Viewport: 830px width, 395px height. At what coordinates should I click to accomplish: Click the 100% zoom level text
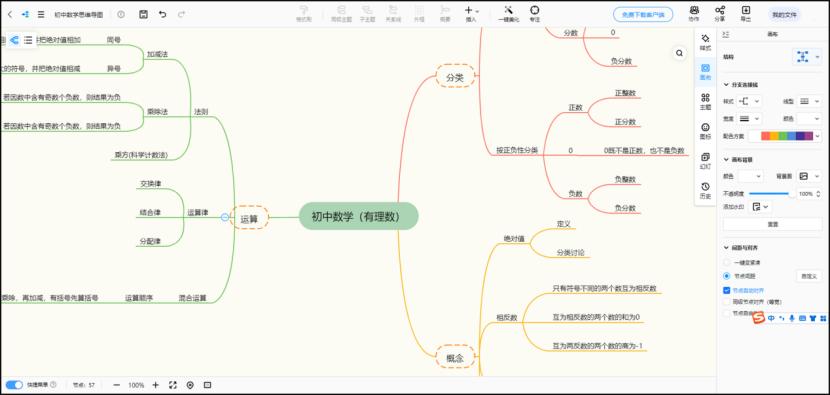(x=136, y=385)
